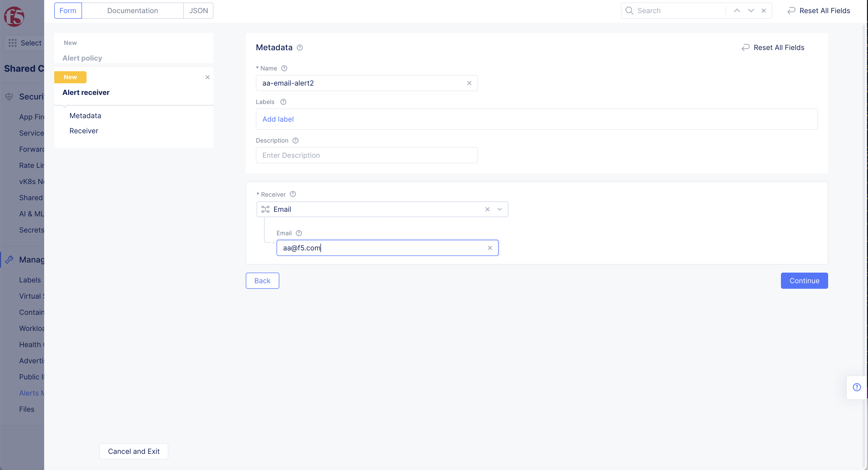Click the Enter Description input field
This screenshot has width=868, height=470.
[366, 155]
